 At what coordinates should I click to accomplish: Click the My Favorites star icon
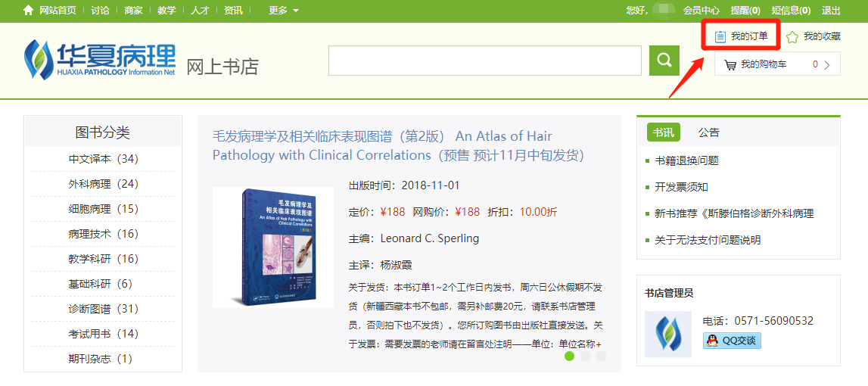pyautogui.click(x=792, y=37)
